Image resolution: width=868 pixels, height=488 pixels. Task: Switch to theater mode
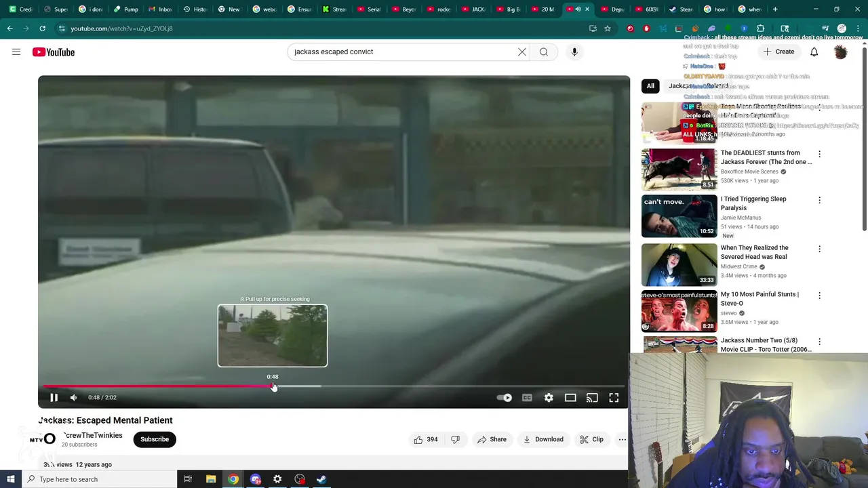pyautogui.click(x=570, y=398)
